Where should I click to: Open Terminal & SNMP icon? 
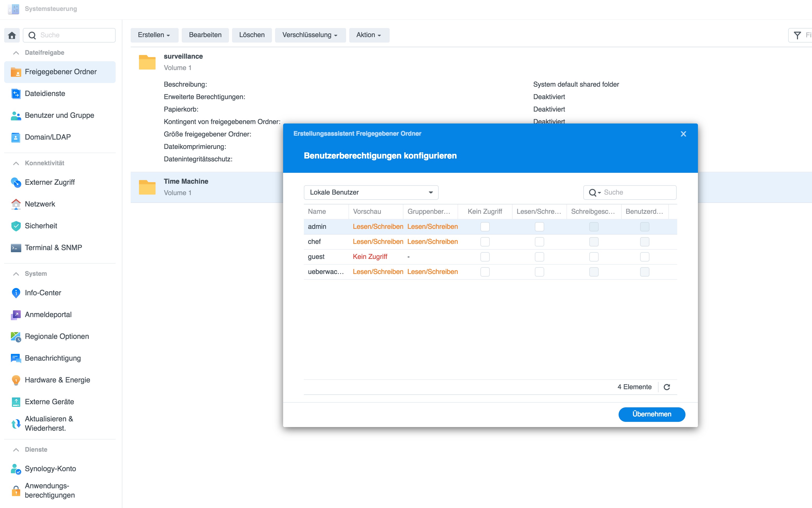[x=16, y=248]
